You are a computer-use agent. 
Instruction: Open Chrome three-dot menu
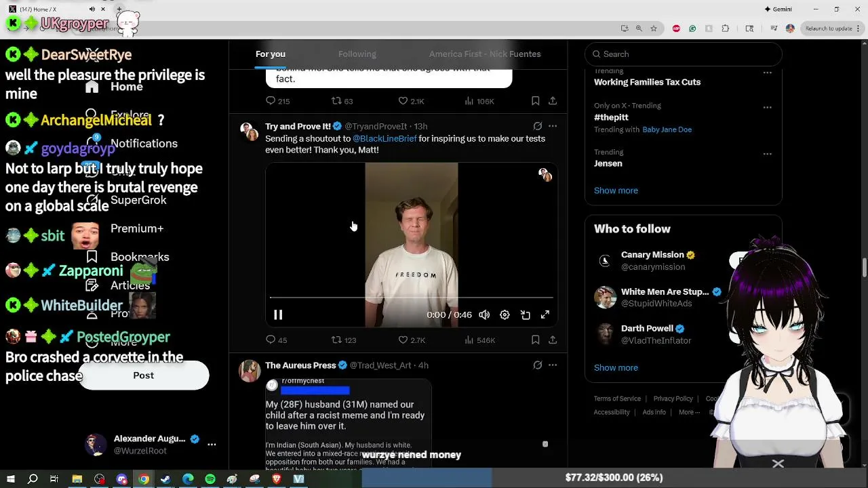pyautogui.click(x=859, y=28)
